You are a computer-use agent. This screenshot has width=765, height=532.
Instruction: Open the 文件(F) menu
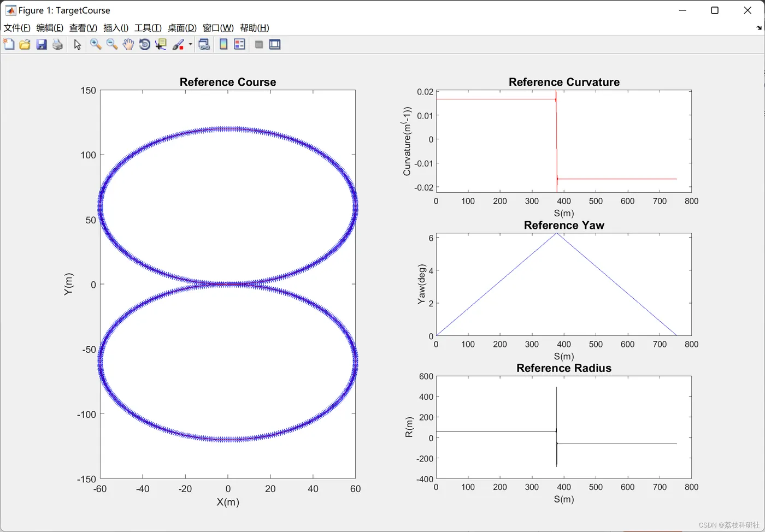pyautogui.click(x=17, y=28)
